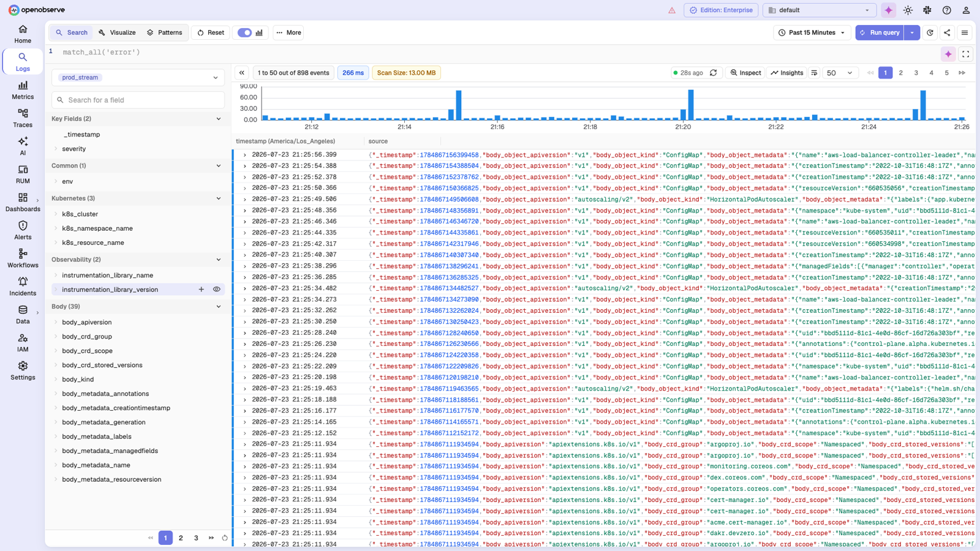The height and width of the screenshot is (551, 980).
Task: Open the Past 15 Minutes time picker
Action: [x=812, y=32]
